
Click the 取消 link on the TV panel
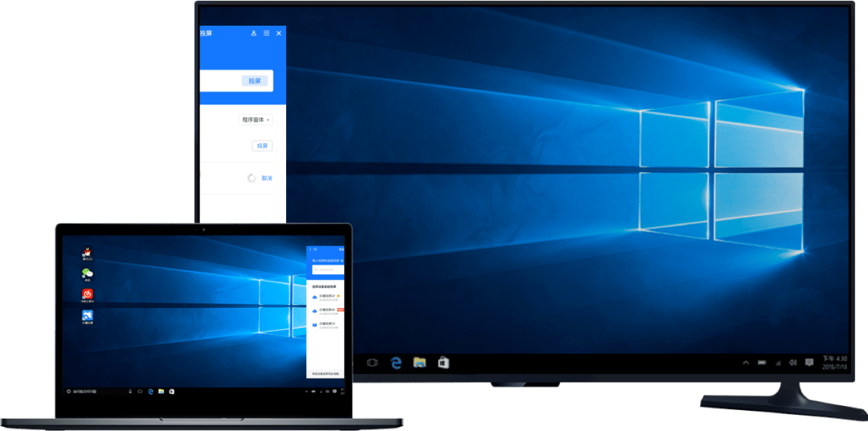pos(268,179)
